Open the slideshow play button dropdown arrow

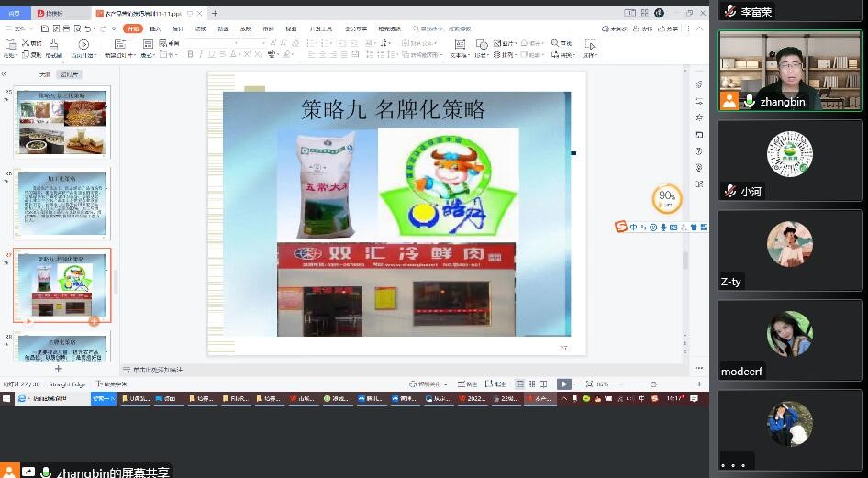576,384
